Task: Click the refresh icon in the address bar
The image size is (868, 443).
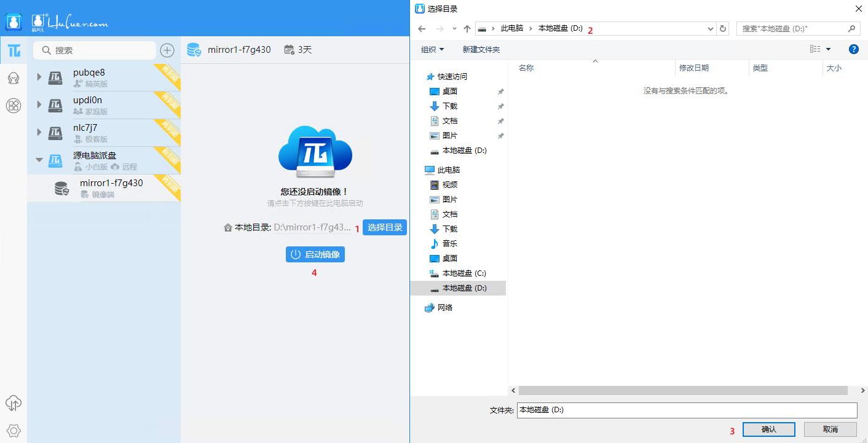Action: point(723,28)
